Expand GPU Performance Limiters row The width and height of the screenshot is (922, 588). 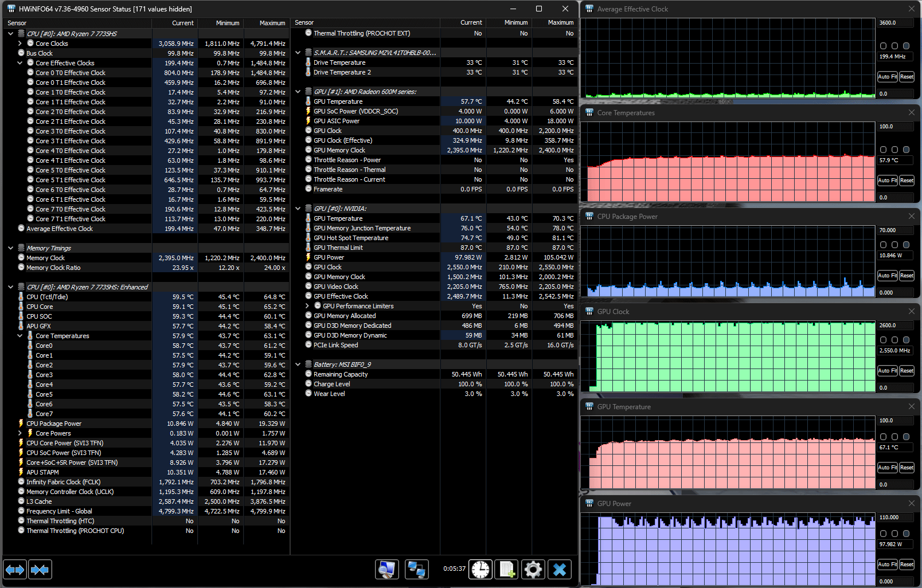click(x=307, y=306)
